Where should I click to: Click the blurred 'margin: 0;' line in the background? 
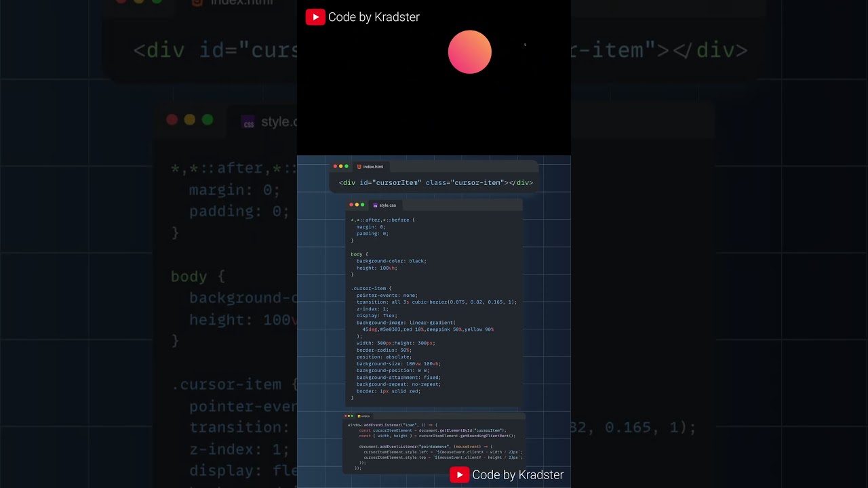[235, 190]
